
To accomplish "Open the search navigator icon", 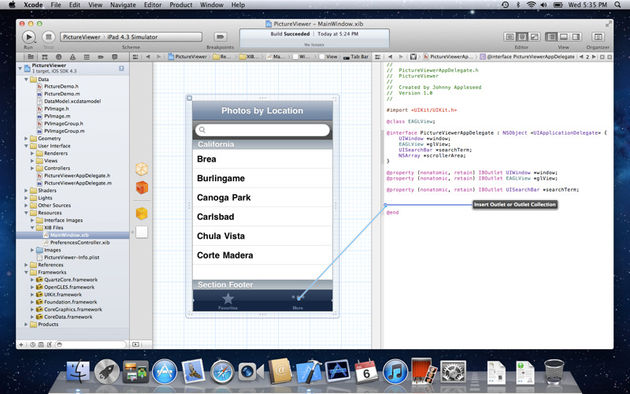I will coord(59,57).
